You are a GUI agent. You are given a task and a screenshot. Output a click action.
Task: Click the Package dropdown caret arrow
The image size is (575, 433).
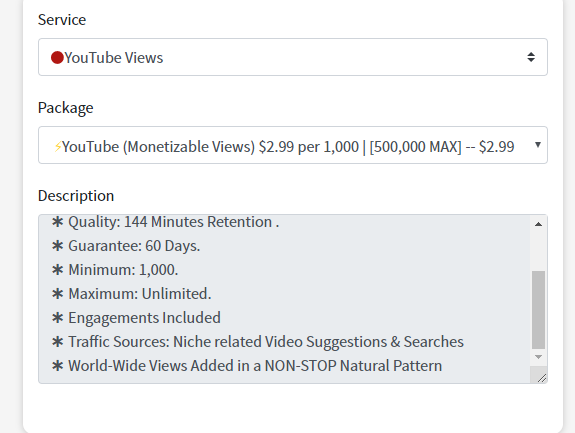[x=538, y=145]
